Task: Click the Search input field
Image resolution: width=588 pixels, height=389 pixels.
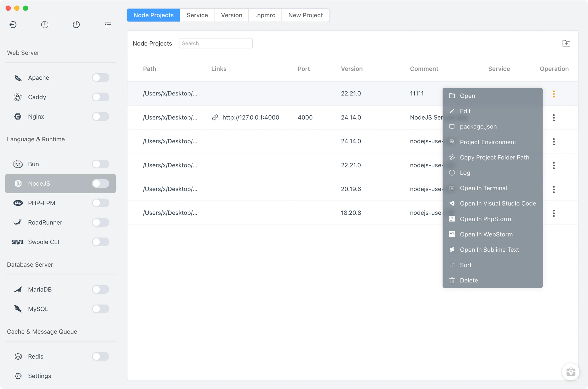Action: point(216,43)
